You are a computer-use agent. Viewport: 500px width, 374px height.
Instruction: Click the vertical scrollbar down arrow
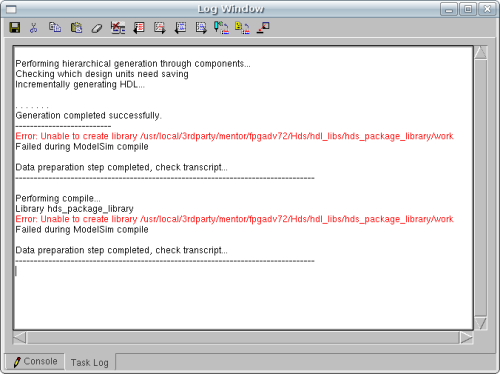point(481,323)
